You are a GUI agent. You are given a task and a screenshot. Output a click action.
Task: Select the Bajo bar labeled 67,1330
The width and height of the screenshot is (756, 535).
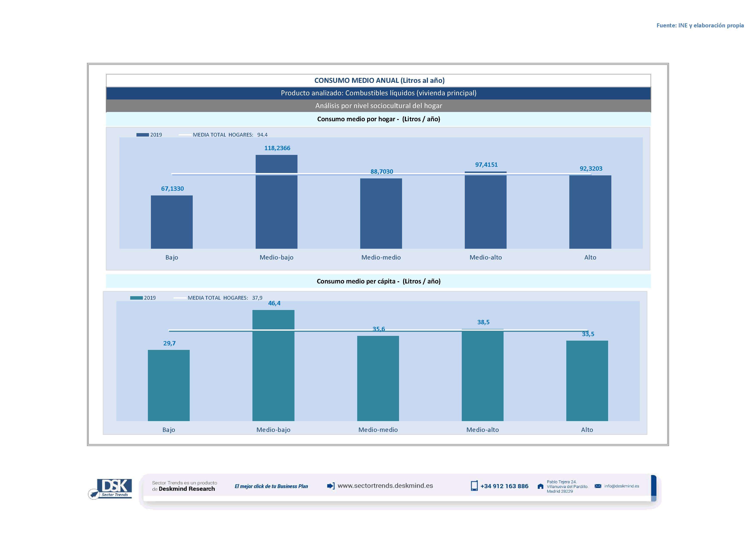tap(172, 222)
